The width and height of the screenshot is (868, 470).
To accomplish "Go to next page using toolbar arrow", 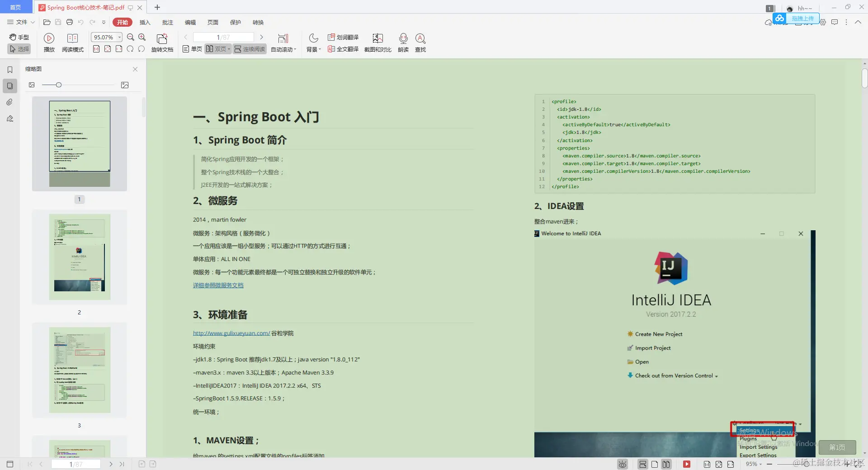I will [261, 37].
